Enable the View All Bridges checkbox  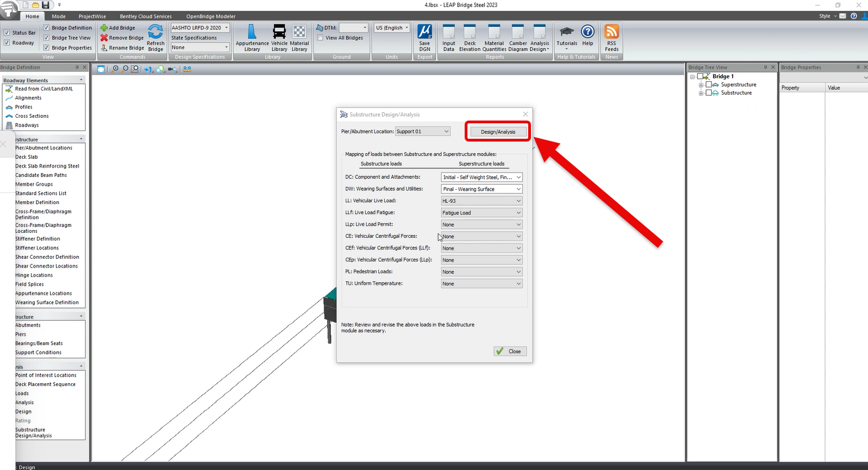(x=320, y=38)
